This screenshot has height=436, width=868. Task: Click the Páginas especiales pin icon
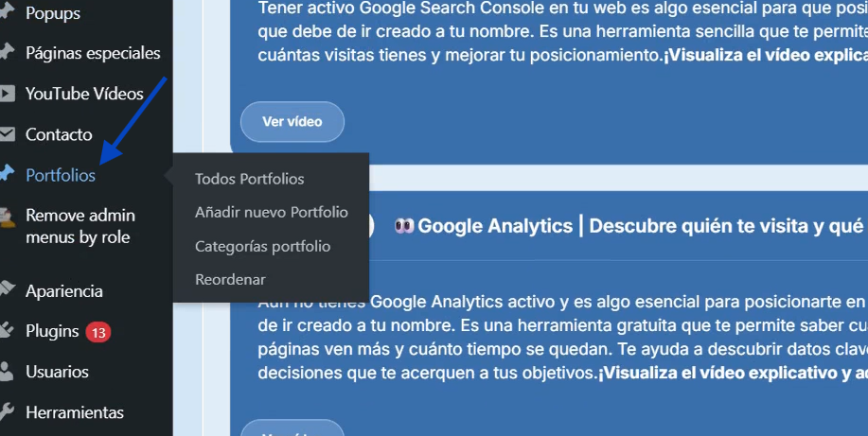[x=7, y=53]
